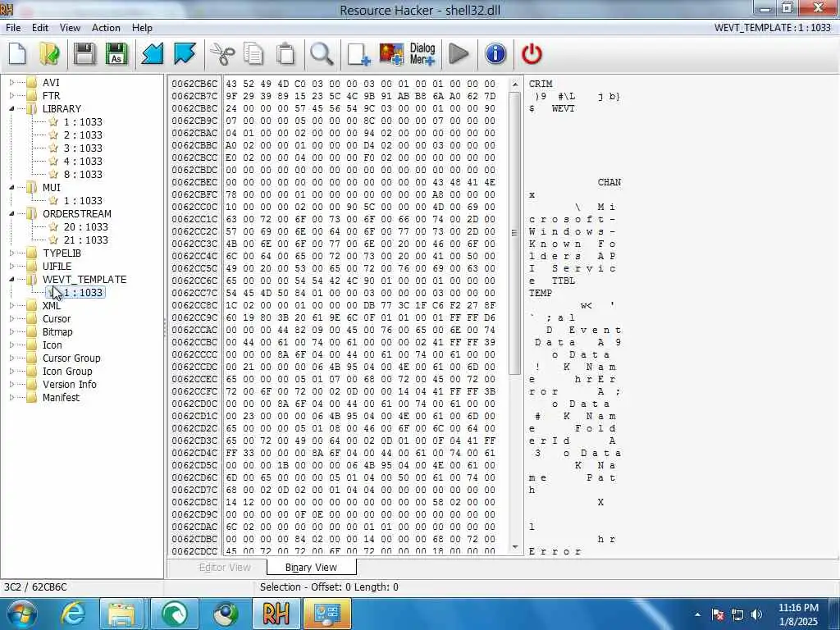Open the Windows Start button
840x630 pixels.
(21, 614)
